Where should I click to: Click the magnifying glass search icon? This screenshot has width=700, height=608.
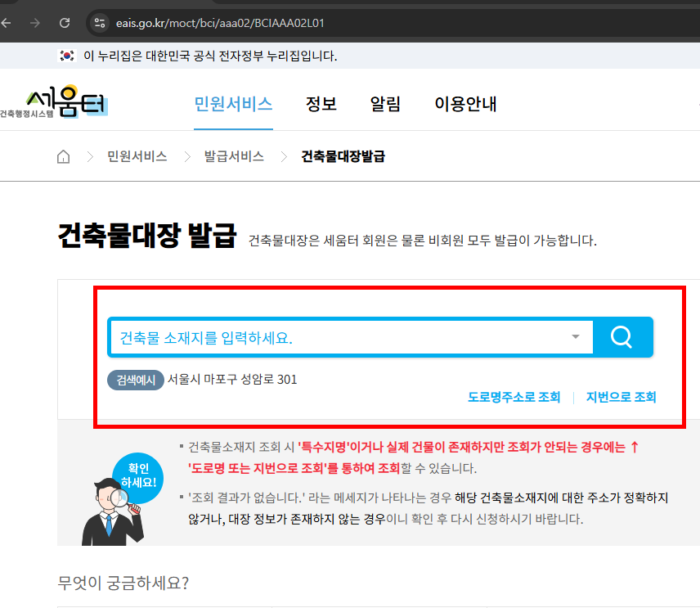(x=623, y=337)
